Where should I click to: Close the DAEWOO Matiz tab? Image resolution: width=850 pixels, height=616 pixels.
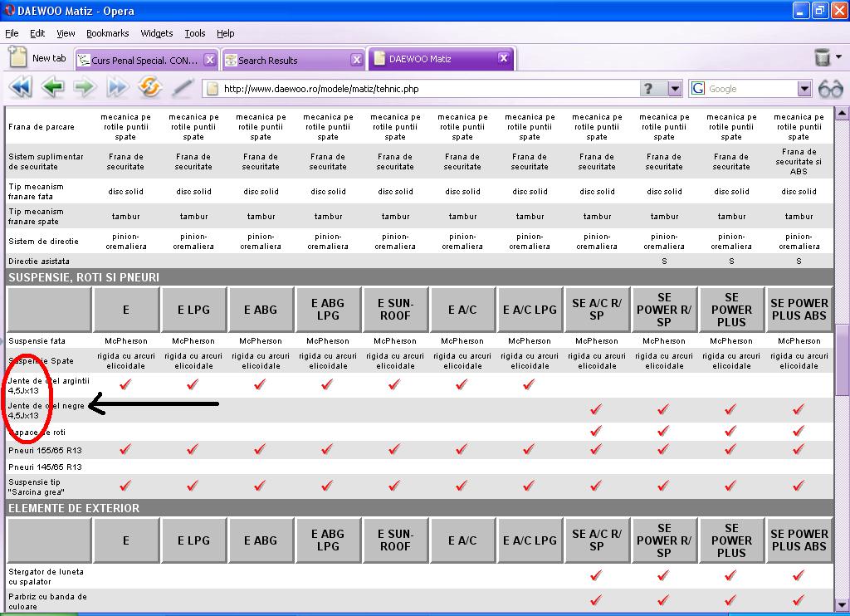[504, 58]
